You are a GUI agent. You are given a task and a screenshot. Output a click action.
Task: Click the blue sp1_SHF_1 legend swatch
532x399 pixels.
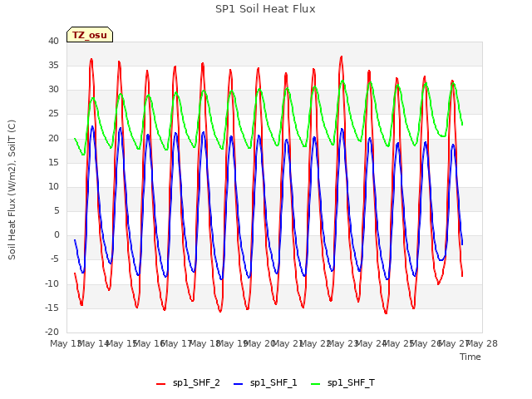coord(239,384)
